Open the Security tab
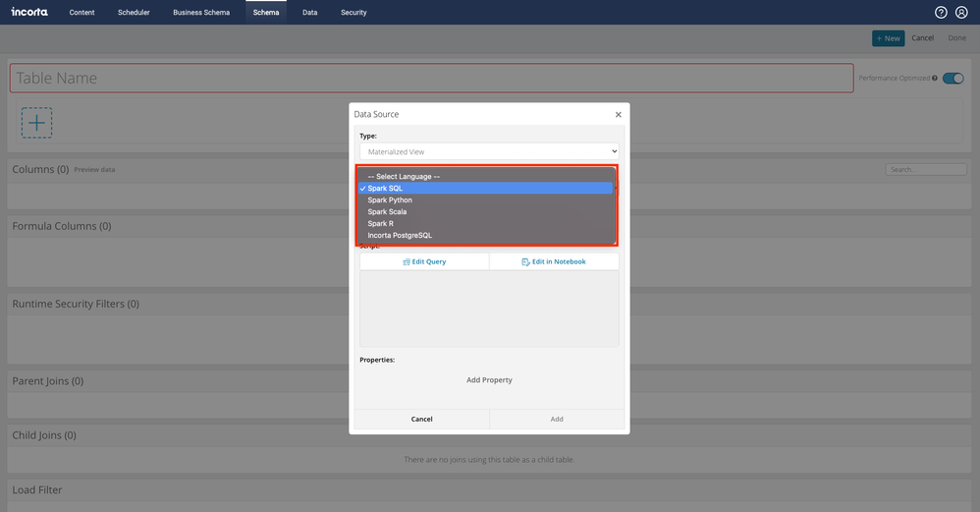The image size is (980, 512). pos(354,13)
